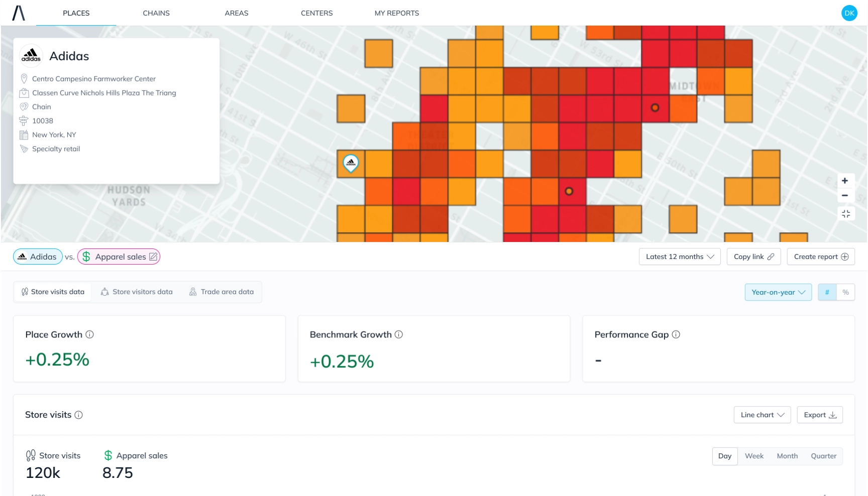
Task: Click the Export button
Action: click(820, 415)
